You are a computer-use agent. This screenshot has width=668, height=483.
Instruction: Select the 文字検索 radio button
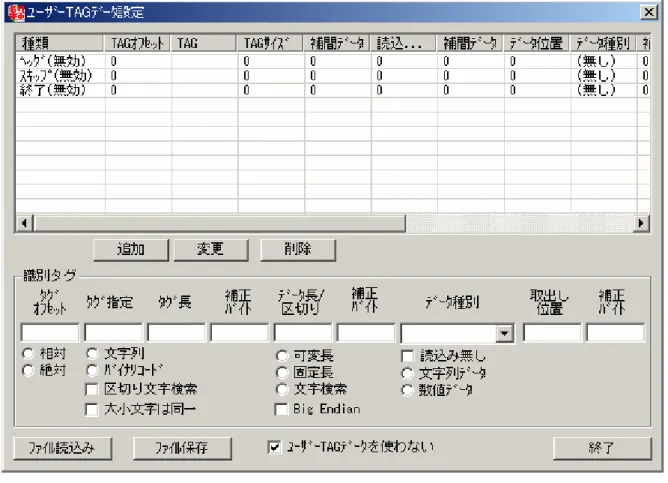(282, 389)
